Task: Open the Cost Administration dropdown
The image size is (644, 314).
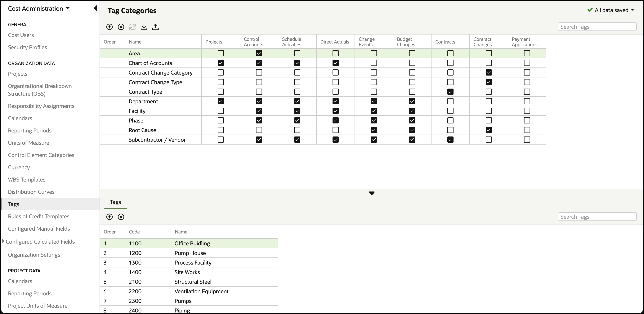Action: [39, 8]
